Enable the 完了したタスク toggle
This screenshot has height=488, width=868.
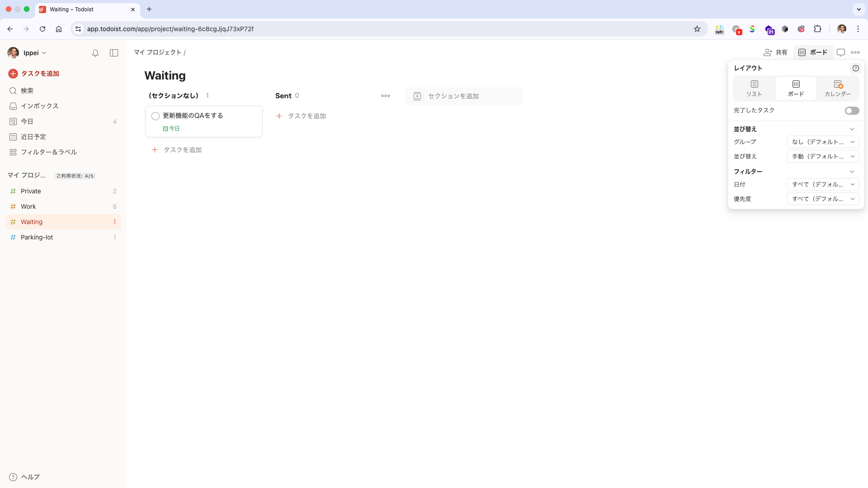[x=852, y=110]
